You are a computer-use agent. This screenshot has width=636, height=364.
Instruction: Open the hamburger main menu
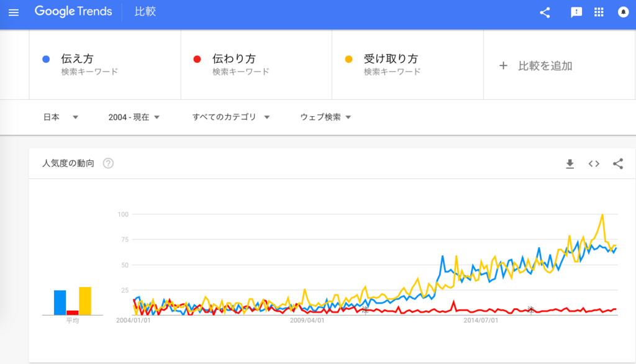point(14,12)
